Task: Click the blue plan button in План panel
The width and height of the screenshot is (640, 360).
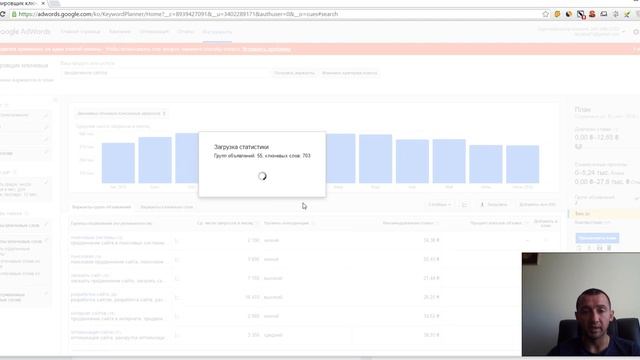Action: (597, 238)
